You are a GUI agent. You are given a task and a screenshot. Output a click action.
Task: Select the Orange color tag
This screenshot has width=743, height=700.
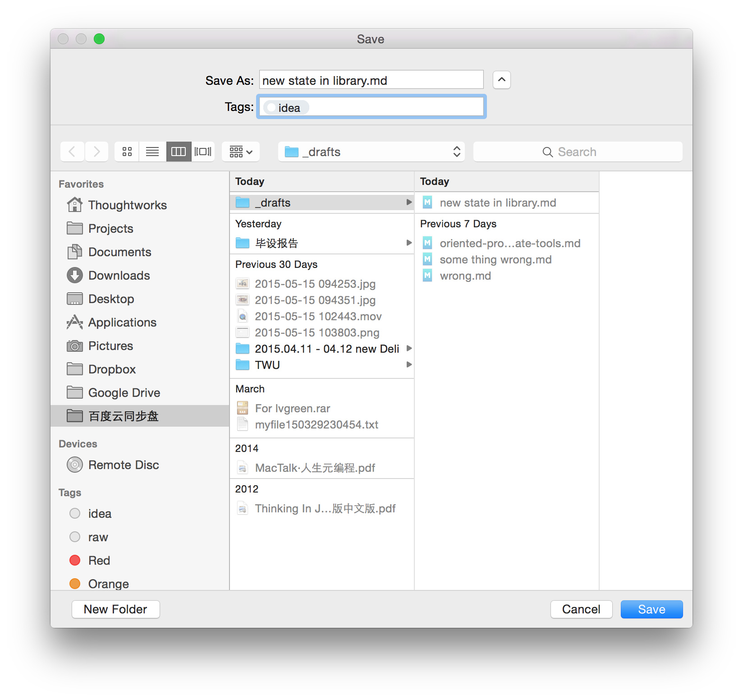coord(108,584)
